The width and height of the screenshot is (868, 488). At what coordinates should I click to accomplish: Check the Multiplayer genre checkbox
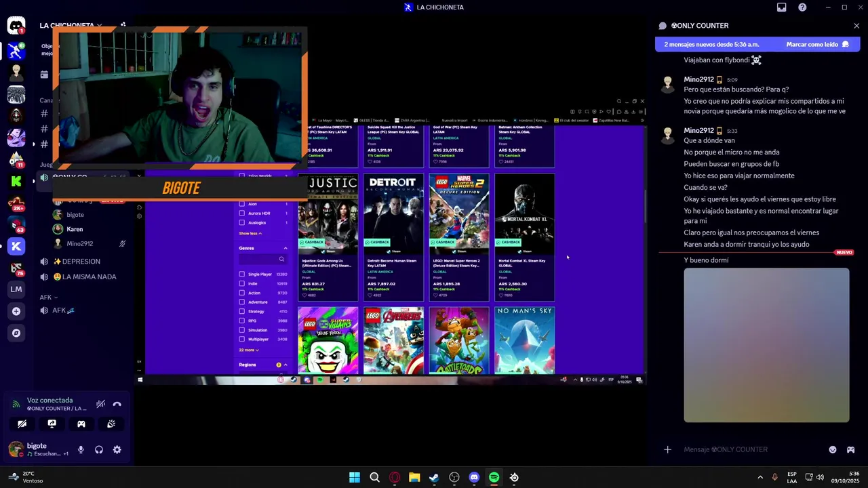click(242, 339)
